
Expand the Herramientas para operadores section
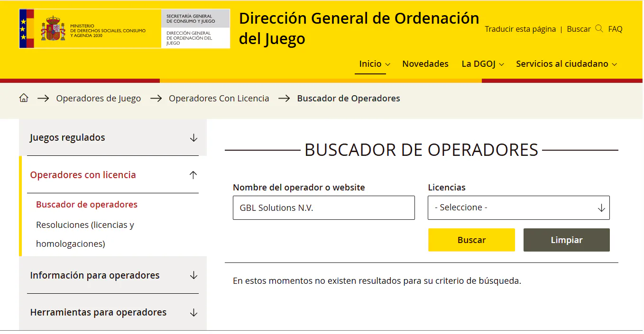[113, 312]
